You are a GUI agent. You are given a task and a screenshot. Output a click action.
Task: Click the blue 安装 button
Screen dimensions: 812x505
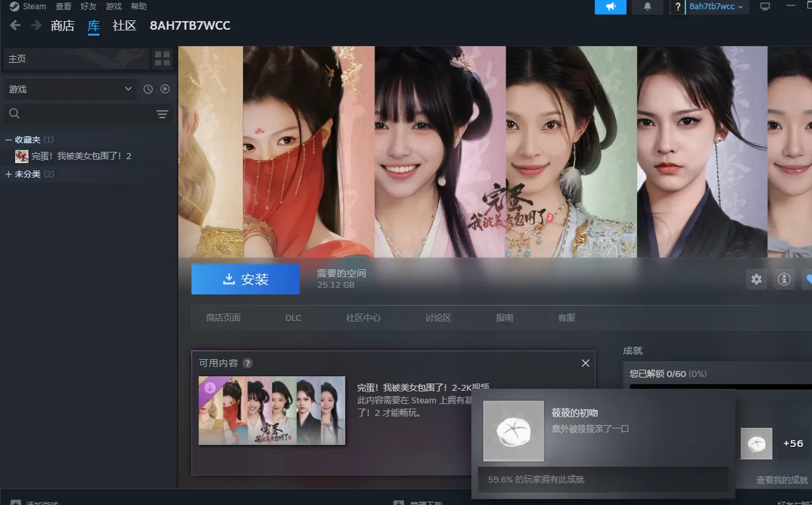pos(245,279)
